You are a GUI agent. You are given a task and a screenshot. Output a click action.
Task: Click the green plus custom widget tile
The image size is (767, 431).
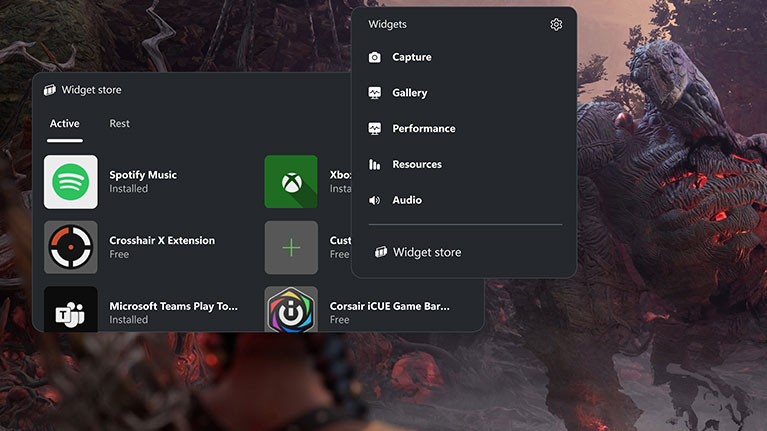pyautogui.click(x=291, y=248)
